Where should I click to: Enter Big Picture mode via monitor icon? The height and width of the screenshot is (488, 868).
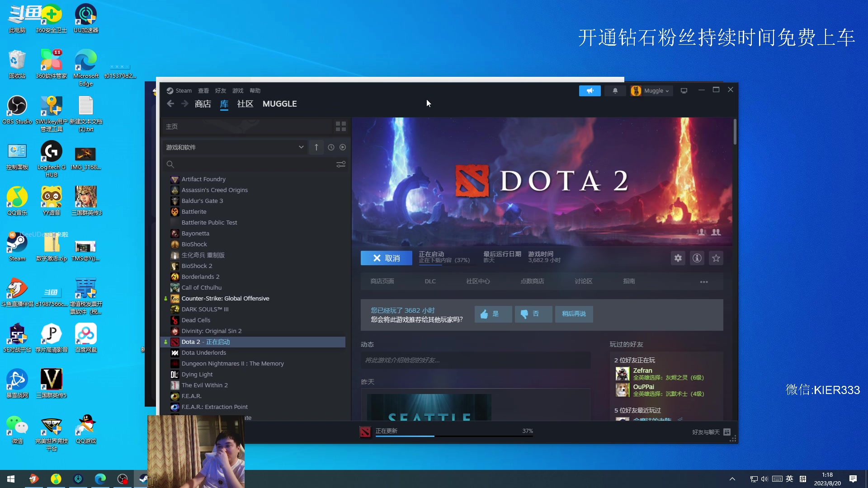coord(684,91)
